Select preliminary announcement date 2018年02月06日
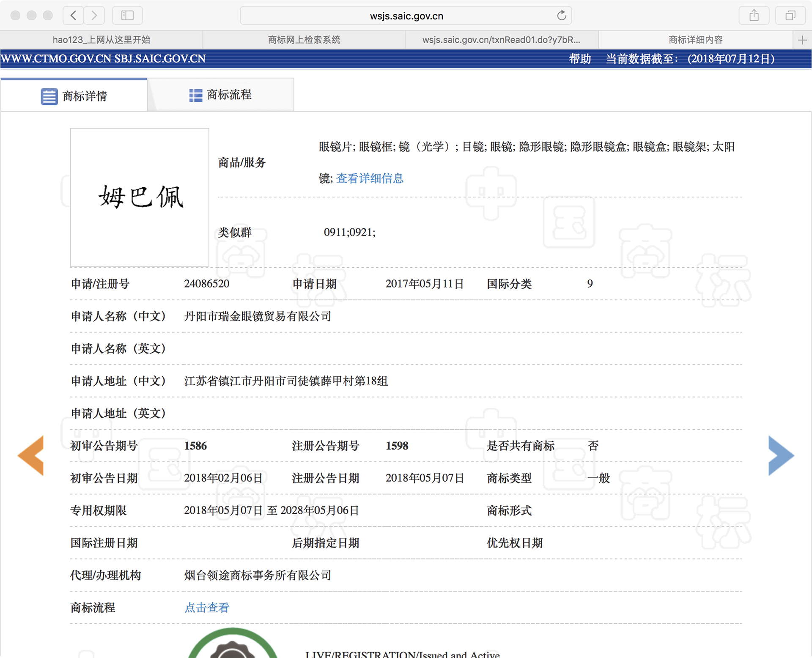 pyautogui.click(x=223, y=478)
